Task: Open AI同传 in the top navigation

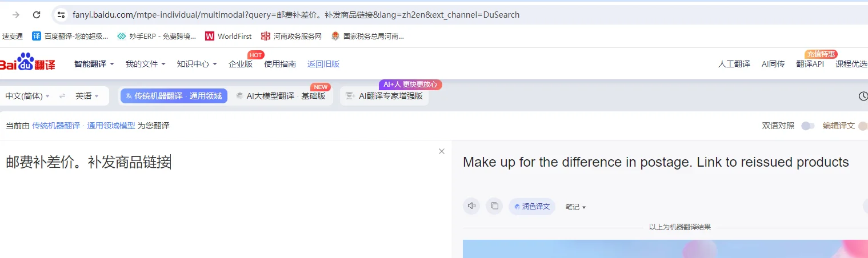Action: point(773,64)
